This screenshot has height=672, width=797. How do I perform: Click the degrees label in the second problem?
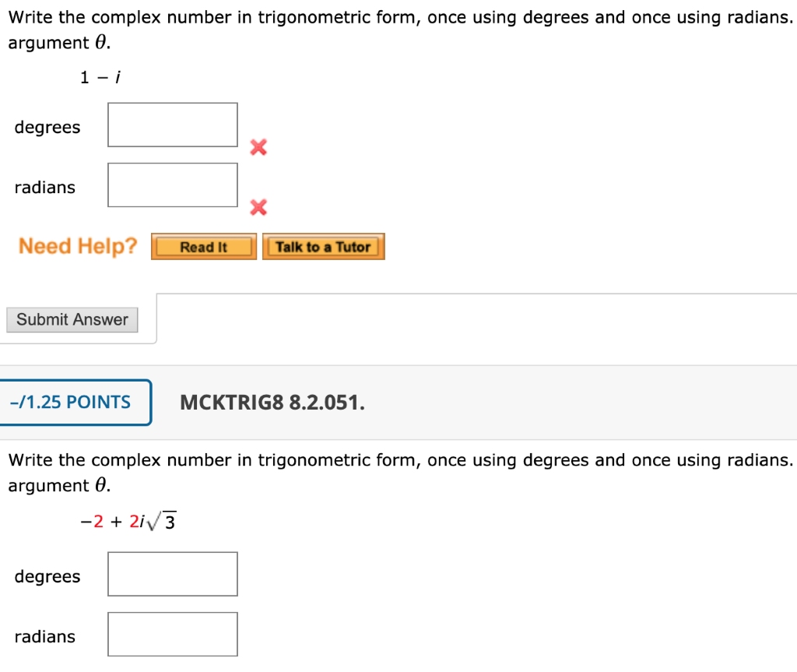(x=47, y=576)
